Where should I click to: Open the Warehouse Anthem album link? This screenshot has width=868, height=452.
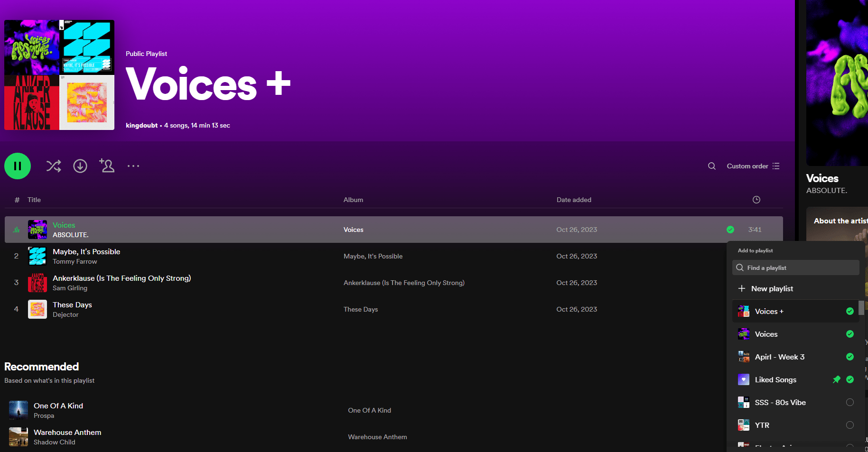[378, 437]
